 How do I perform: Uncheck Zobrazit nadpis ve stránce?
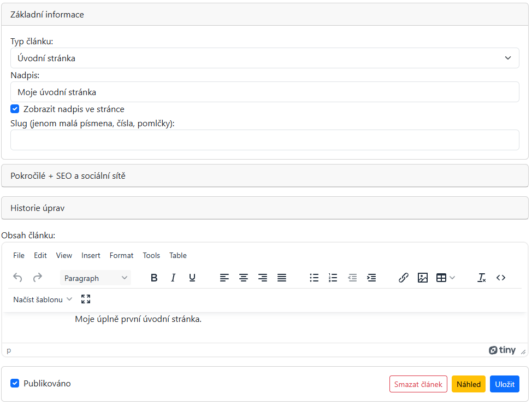pos(15,109)
